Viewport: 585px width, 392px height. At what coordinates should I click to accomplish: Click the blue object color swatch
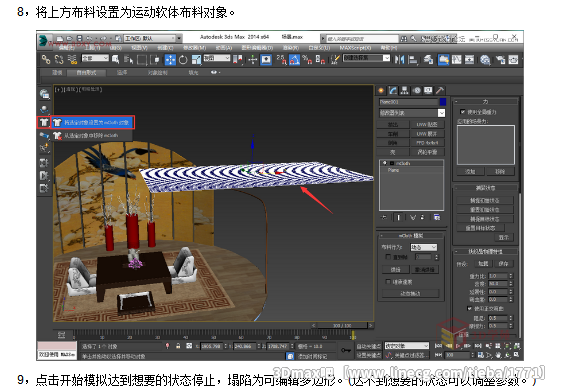442,102
